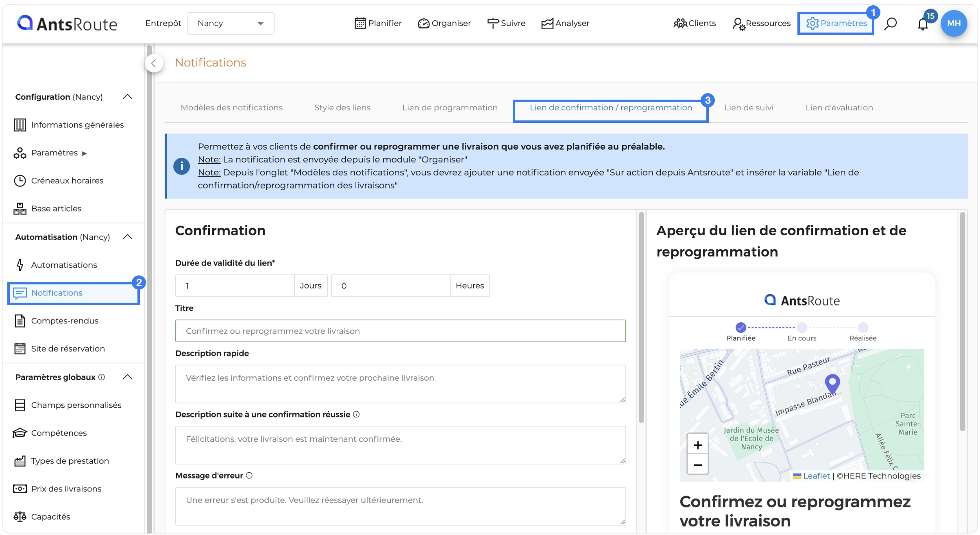This screenshot has height=535, width=980.
Task: Click the Champs personnalisés icon
Action: tap(20, 405)
